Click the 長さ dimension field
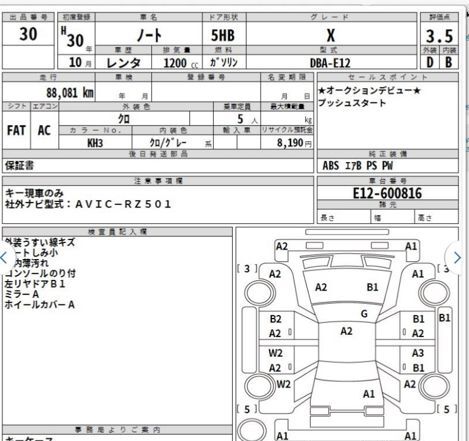This screenshot has height=441, width=469. pyautogui.click(x=344, y=217)
